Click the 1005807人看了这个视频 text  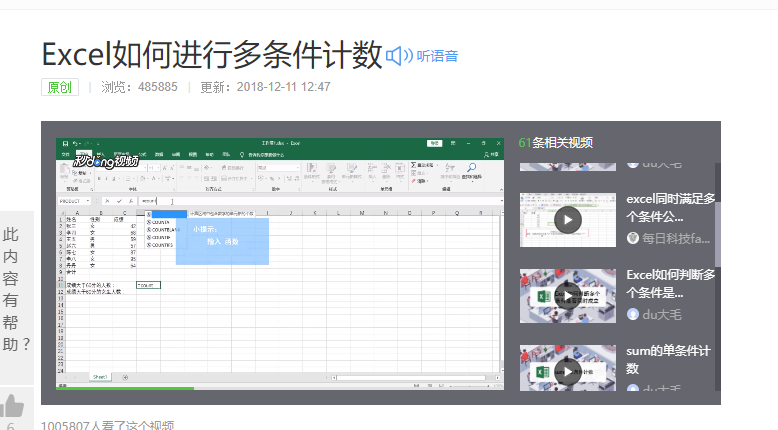pyautogui.click(x=108, y=426)
